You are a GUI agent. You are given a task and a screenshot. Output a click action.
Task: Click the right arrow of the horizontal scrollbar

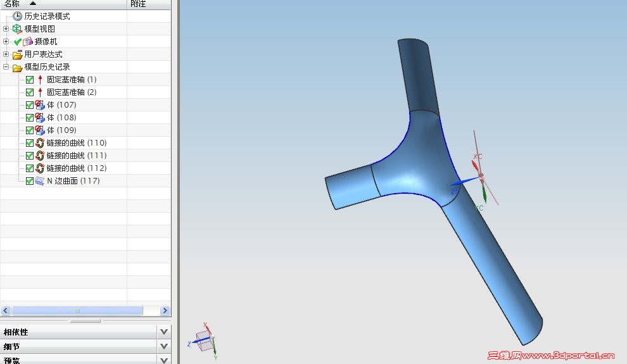point(165,310)
